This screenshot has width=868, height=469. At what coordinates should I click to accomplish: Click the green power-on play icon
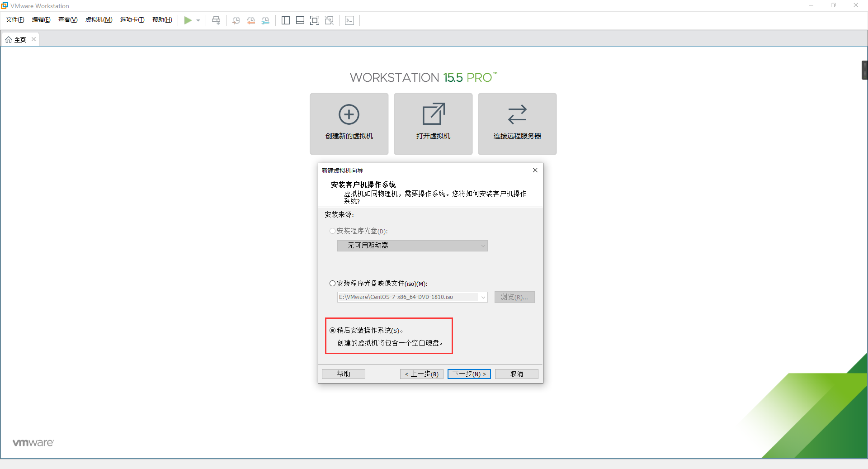pyautogui.click(x=188, y=20)
